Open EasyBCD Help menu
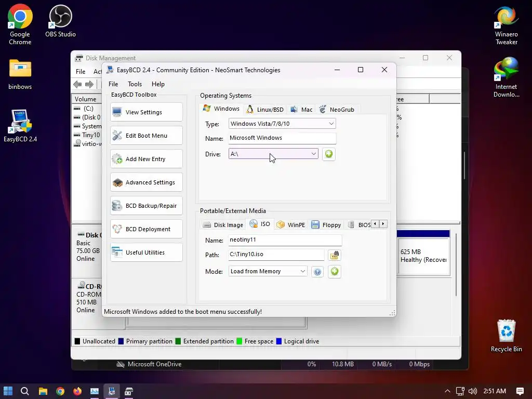The image size is (532, 399). click(x=158, y=84)
